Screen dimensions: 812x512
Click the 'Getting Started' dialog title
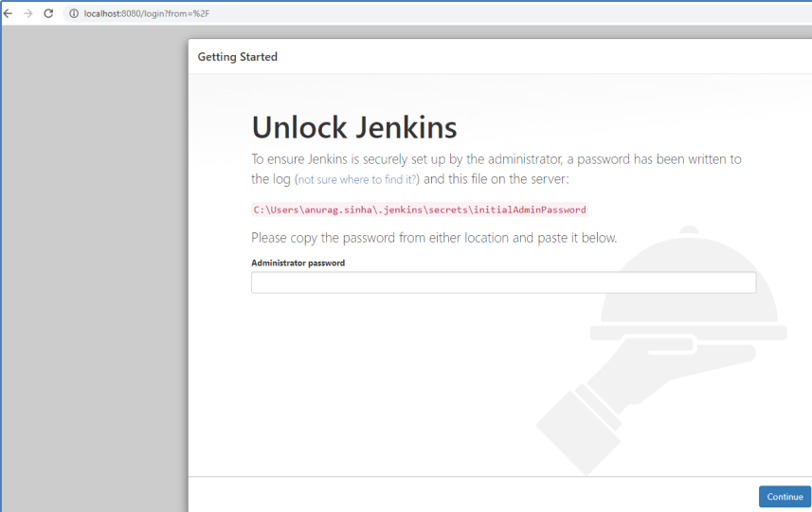[237, 57]
